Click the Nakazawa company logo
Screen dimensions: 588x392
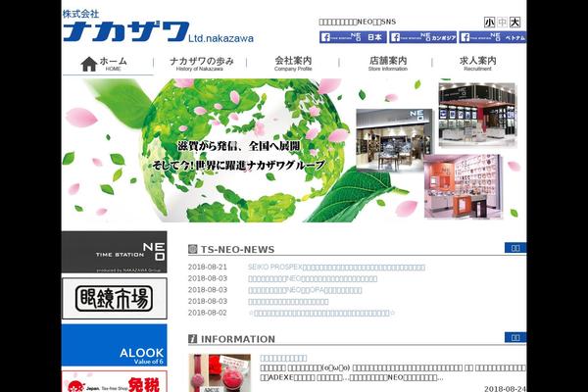tap(158, 26)
